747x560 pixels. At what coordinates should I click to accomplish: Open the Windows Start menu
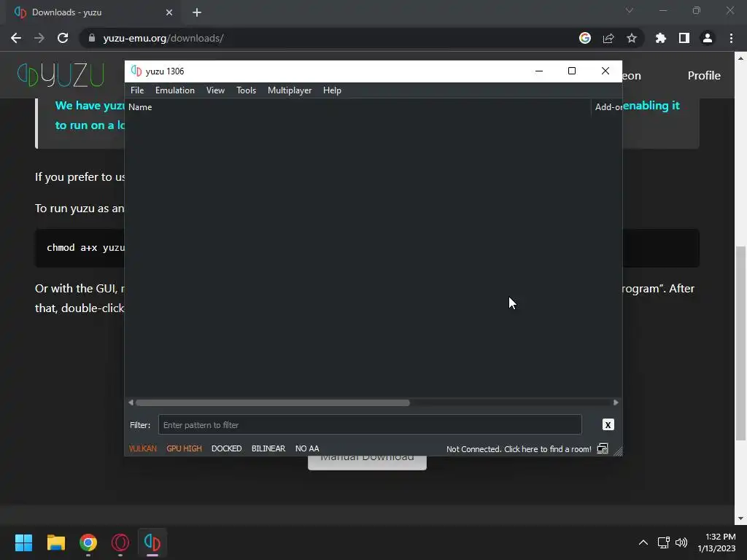click(x=23, y=542)
